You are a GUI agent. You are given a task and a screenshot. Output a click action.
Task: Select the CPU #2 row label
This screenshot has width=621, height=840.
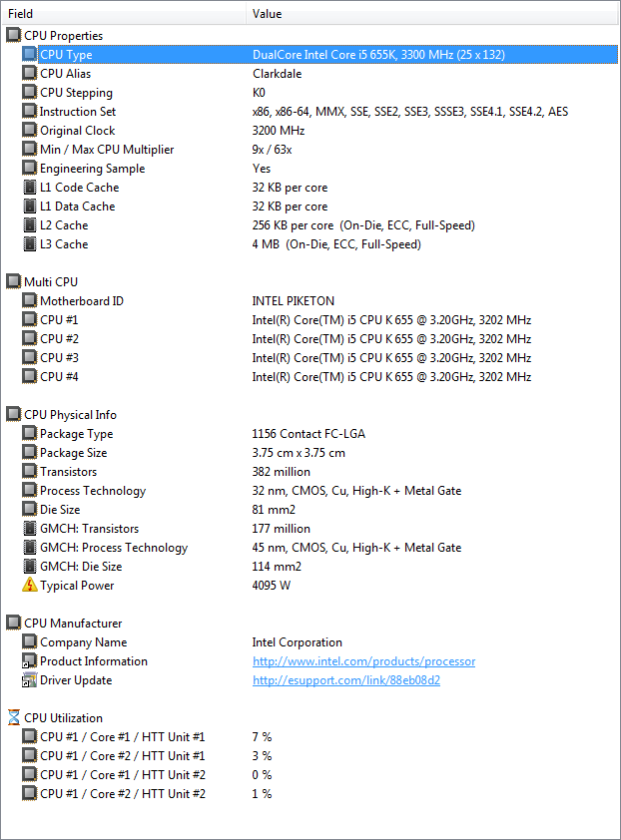(59, 338)
